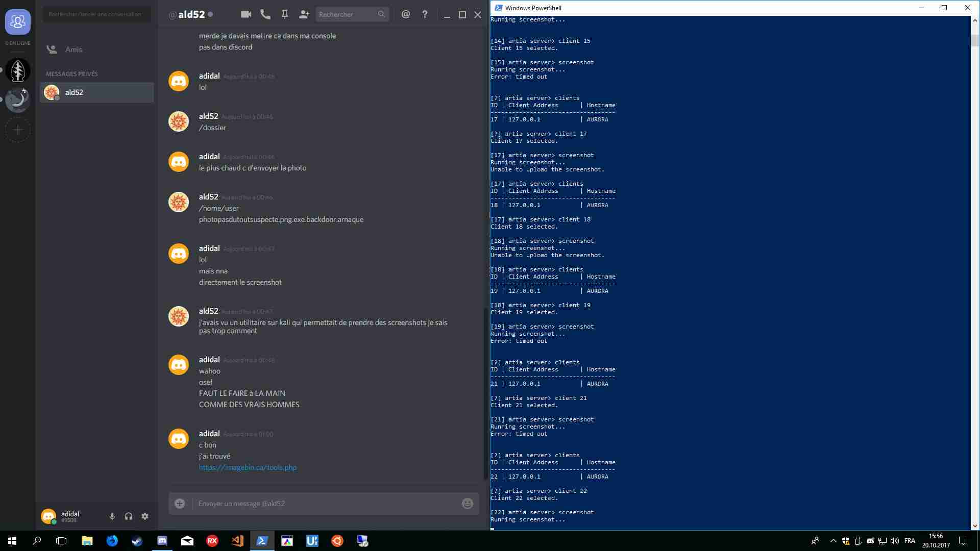Open Windows taskbar search

click(37, 541)
